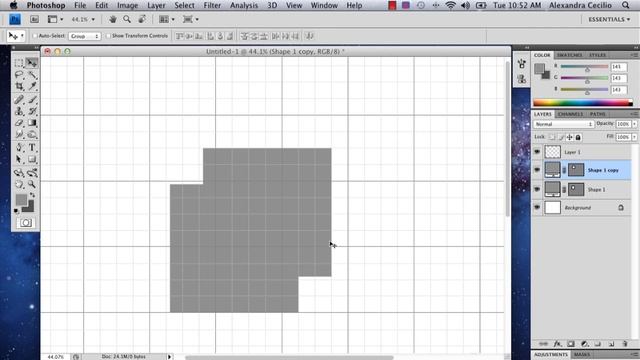Select the Gradient tool
The width and height of the screenshot is (640, 360).
[x=32, y=123]
